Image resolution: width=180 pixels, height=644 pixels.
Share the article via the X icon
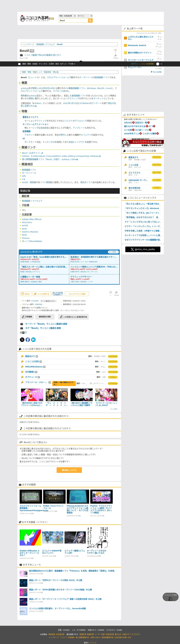pos(22,340)
